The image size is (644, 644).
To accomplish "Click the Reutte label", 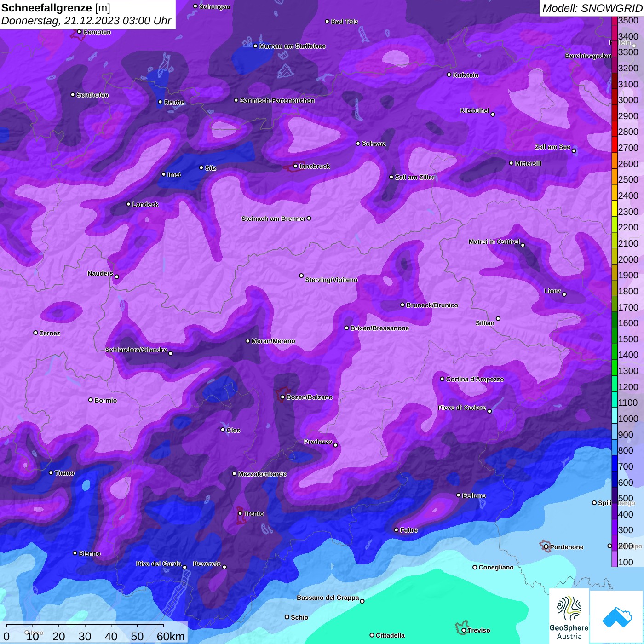I will (174, 102).
